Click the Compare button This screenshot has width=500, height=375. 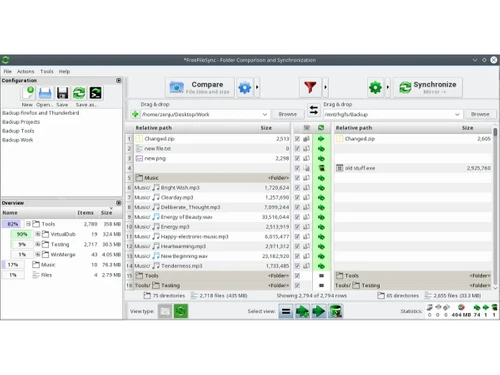(x=200, y=87)
